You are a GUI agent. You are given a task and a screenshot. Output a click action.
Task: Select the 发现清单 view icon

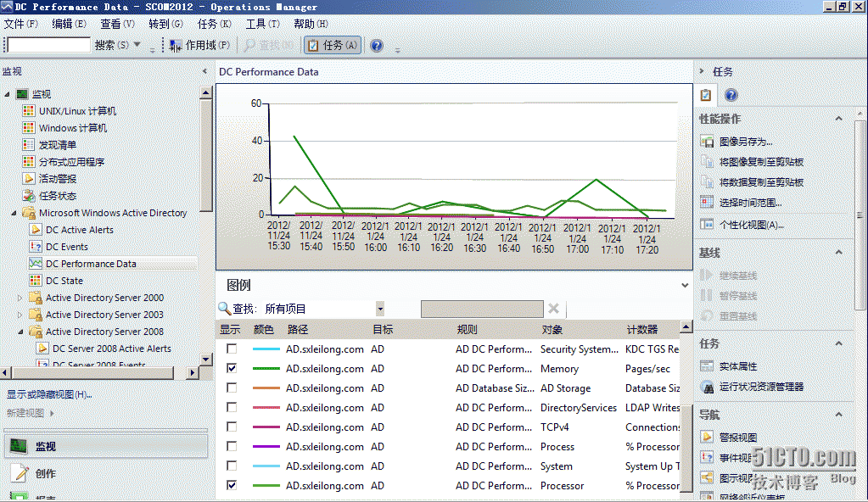pos(29,145)
